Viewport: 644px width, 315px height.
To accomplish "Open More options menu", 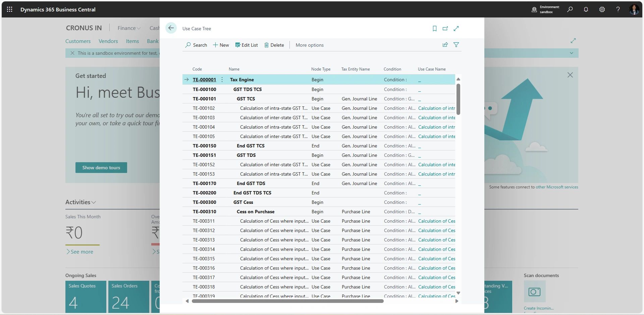I will pyautogui.click(x=309, y=45).
